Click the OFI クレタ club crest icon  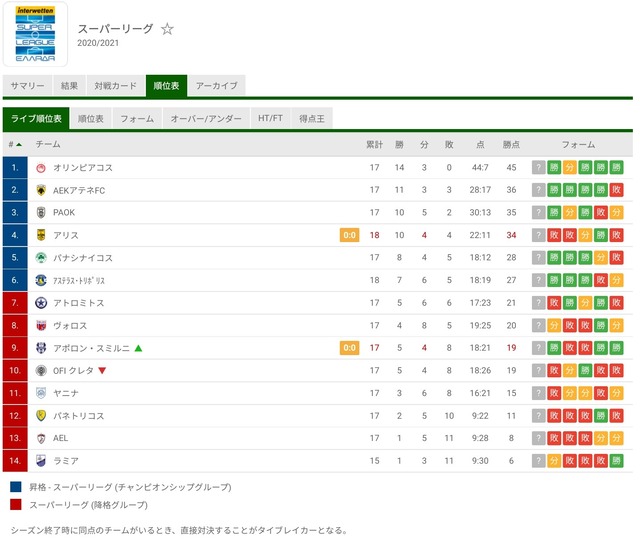tap(41, 371)
